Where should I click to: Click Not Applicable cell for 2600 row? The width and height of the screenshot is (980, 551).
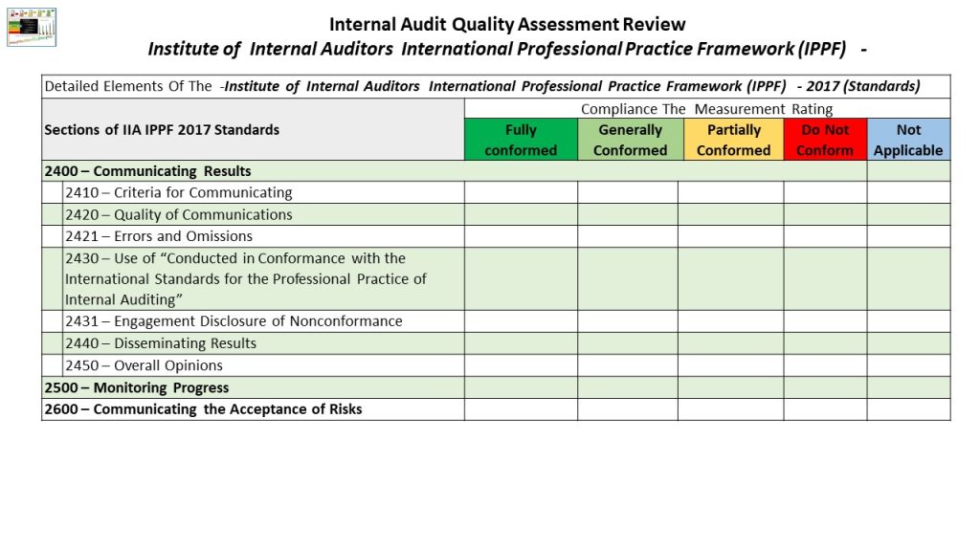(x=909, y=409)
